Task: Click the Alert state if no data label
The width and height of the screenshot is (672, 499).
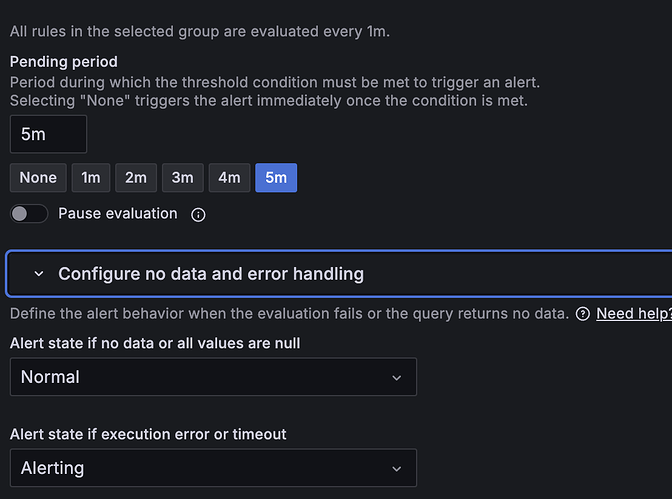Action: [155, 343]
